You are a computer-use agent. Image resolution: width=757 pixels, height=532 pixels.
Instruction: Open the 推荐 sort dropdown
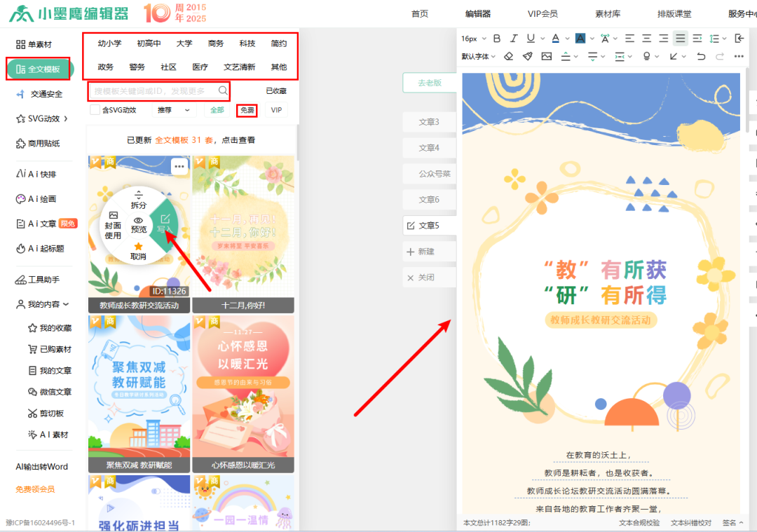pos(172,110)
